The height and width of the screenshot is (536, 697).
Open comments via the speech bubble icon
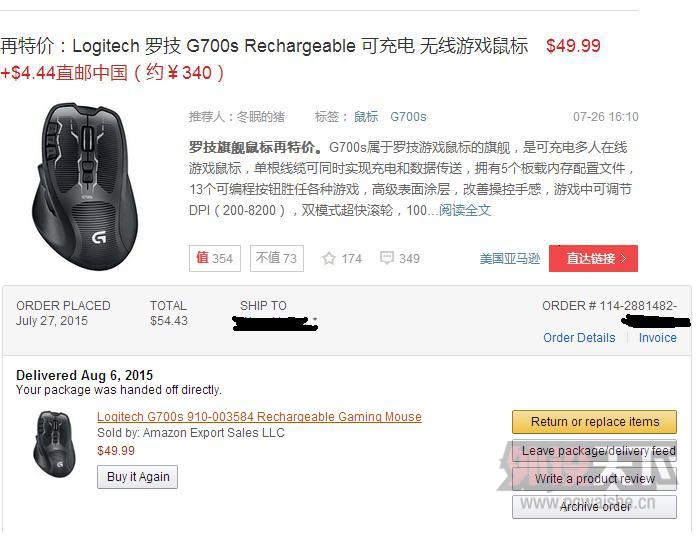pyautogui.click(x=387, y=258)
